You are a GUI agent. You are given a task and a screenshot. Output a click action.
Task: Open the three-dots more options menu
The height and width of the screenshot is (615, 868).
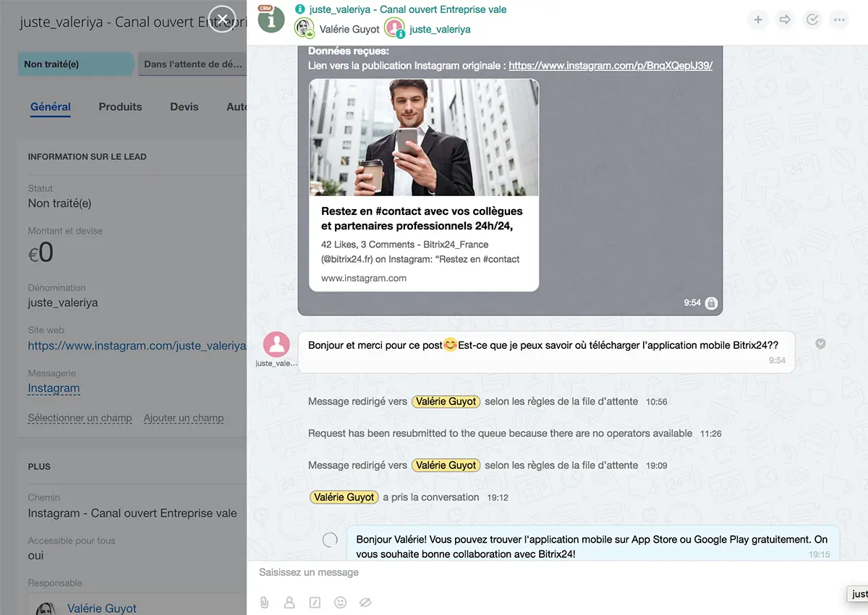click(839, 20)
